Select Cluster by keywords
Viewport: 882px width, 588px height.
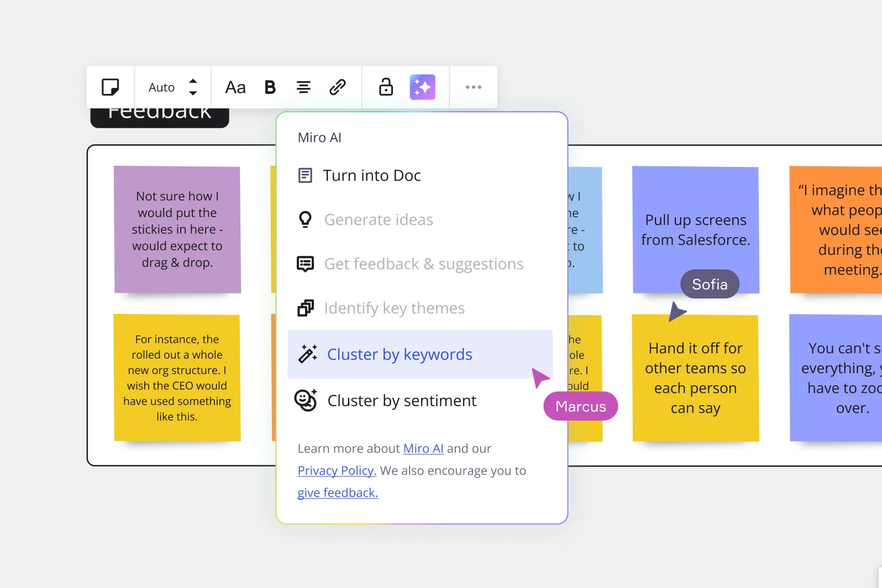399,354
